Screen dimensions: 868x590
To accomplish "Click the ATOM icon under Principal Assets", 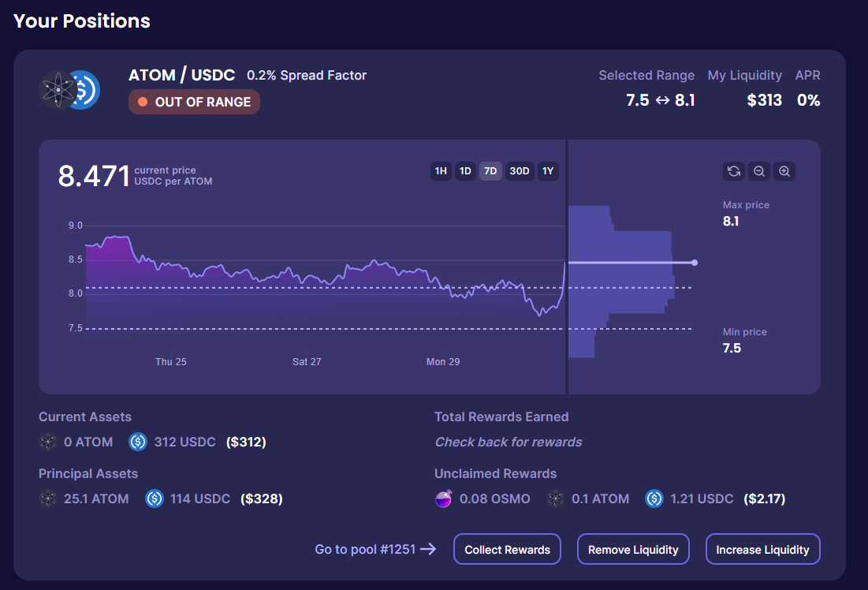I will [48, 499].
